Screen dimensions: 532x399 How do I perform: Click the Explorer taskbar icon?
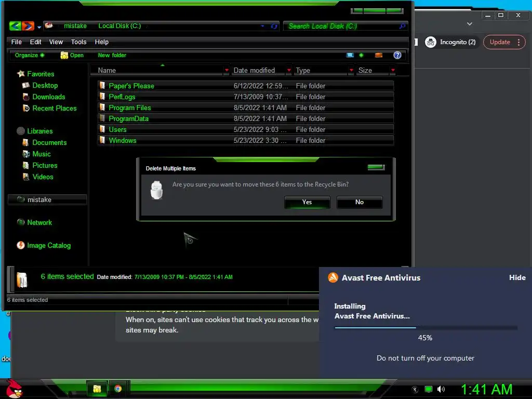click(x=97, y=389)
